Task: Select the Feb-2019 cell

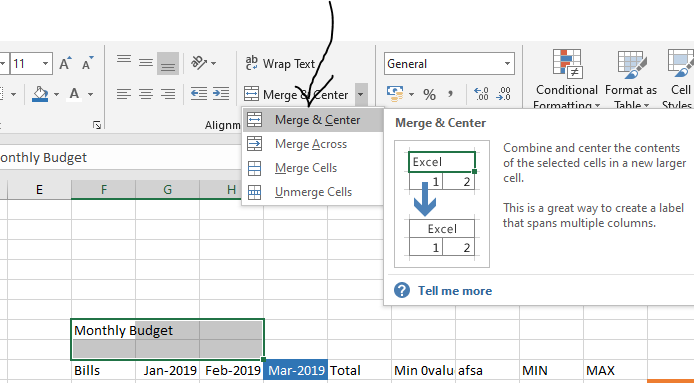Action: [x=231, y=371]
